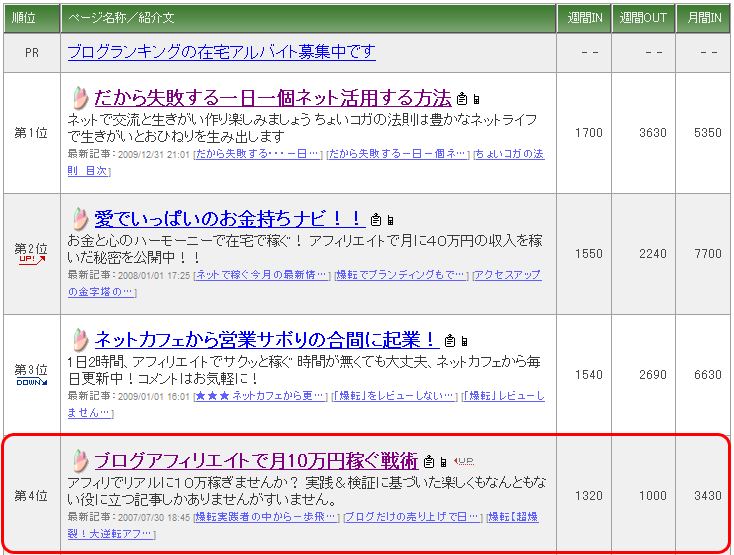This screenshot has width=734, height=555.
Task: Open blog title ネットカフェから営業サボりの合間に起業！
Action: [x=267, y=340]
